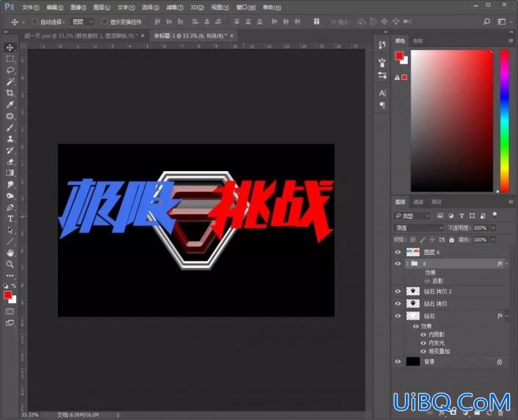This screenshot has height=420, width=518.
Task: Open the Character panel icon
Action: pyautogui.click(x=382, y=93)
